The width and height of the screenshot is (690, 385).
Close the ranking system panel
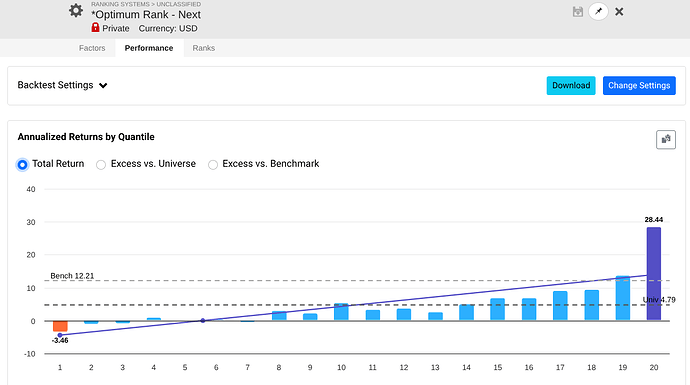pos(619,12)
